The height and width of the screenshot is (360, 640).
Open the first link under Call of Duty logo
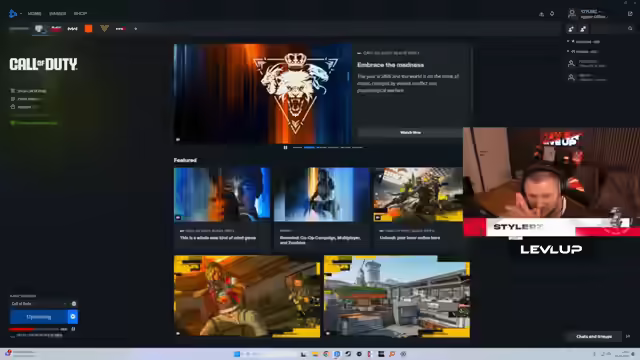28,91
